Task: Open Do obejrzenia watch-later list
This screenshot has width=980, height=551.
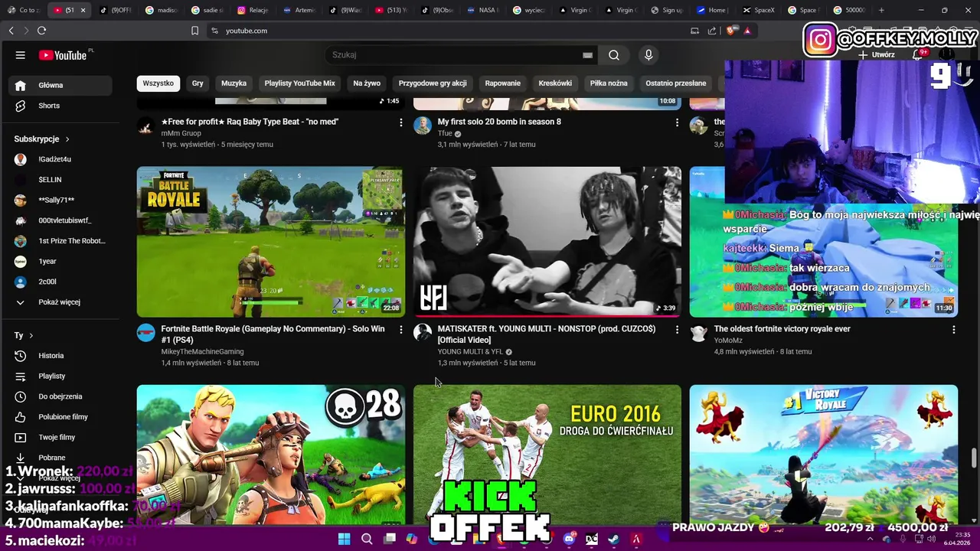Action: point(60,396)
